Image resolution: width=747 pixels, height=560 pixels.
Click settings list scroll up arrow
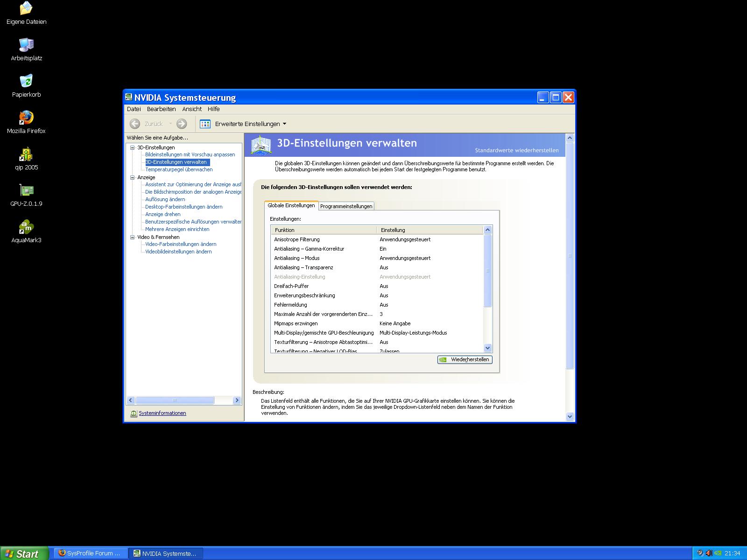click(487, 230)
